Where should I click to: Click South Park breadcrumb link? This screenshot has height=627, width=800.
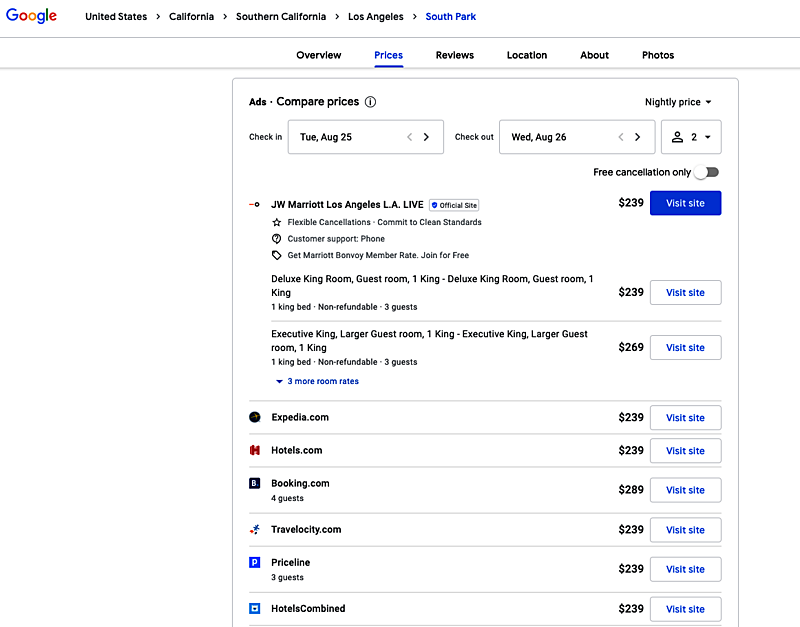point(451,16)
